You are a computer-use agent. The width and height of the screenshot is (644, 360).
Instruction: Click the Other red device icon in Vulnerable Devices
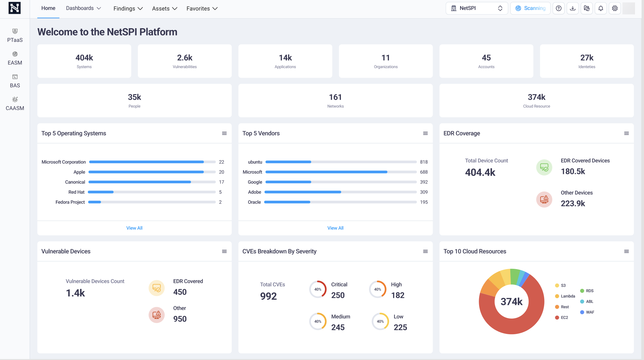click(157, 315)
